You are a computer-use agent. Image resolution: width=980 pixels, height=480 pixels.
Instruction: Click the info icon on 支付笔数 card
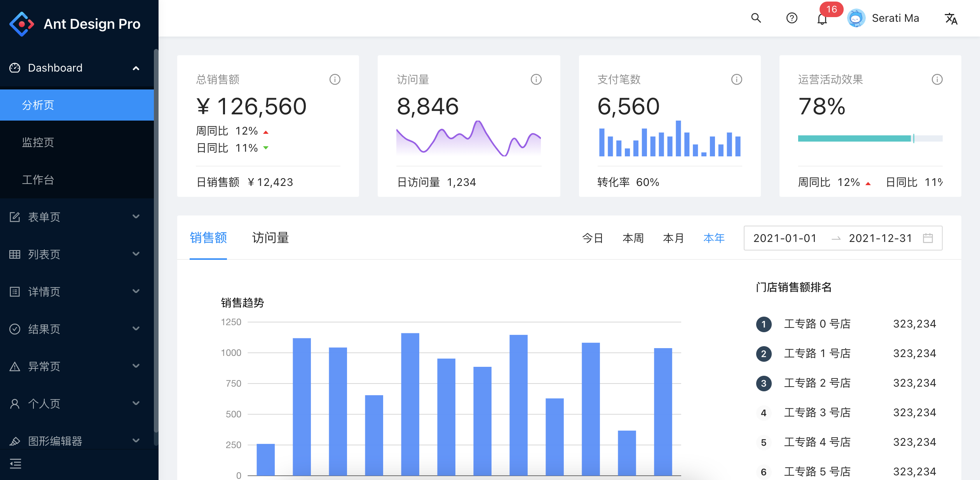pyautogui.click(x=736, y=79)
